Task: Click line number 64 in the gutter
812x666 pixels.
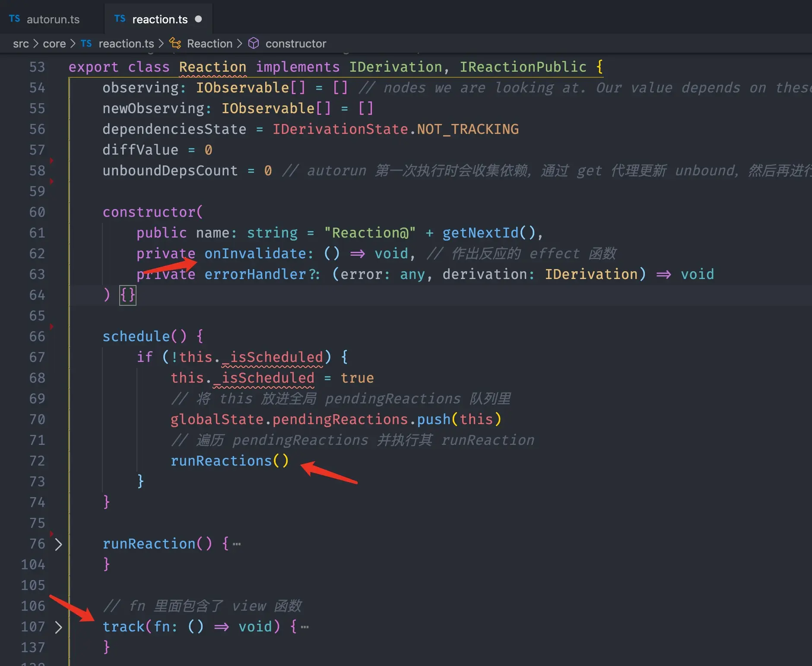Action: (37, 295)
